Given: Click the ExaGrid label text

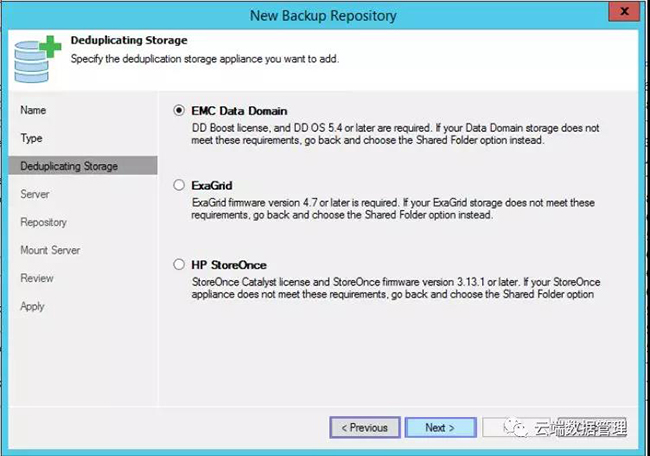Looking at the screenshot, I should click(212, 185).
